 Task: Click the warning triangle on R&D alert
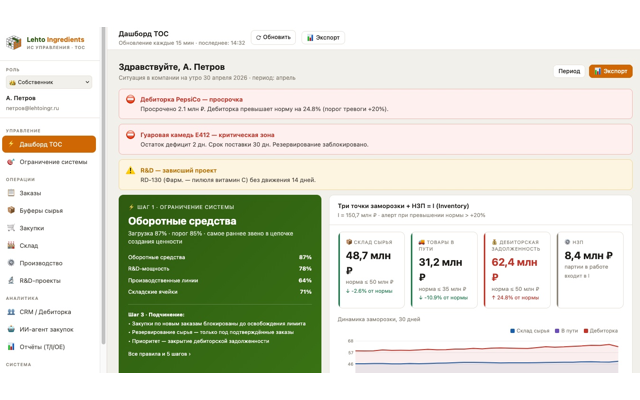tap(130, 170)
